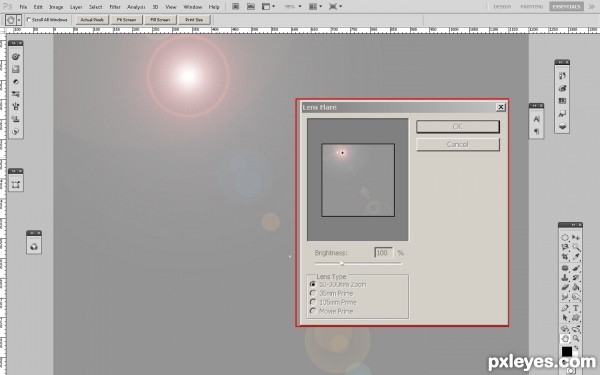
Task: Click the Actual Pixels button
Action: 92,20
